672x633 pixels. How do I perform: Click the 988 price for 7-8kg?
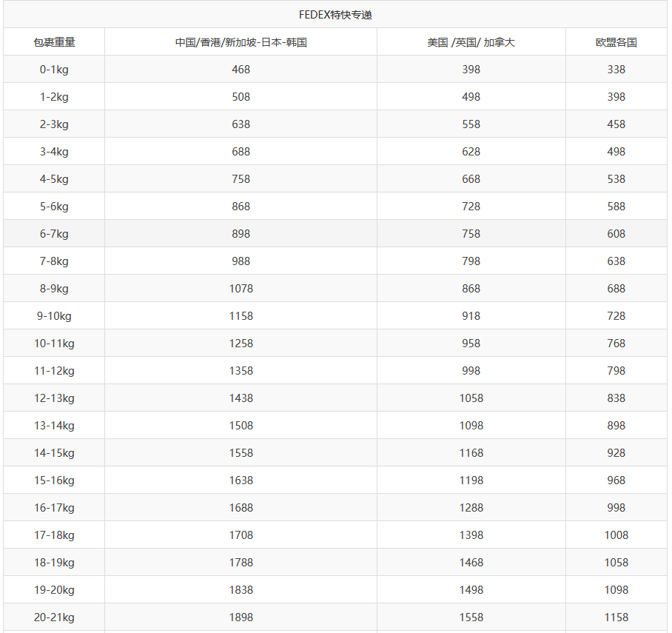tap(241, 261)
